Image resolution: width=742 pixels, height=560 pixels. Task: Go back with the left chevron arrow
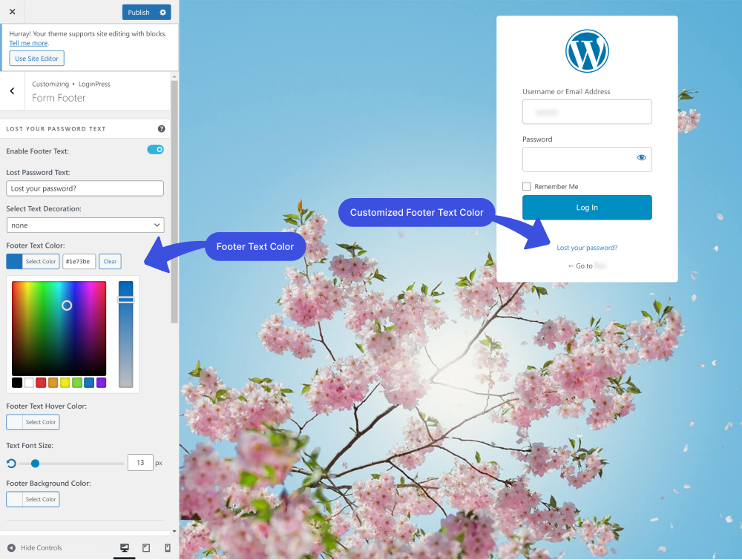13,90
